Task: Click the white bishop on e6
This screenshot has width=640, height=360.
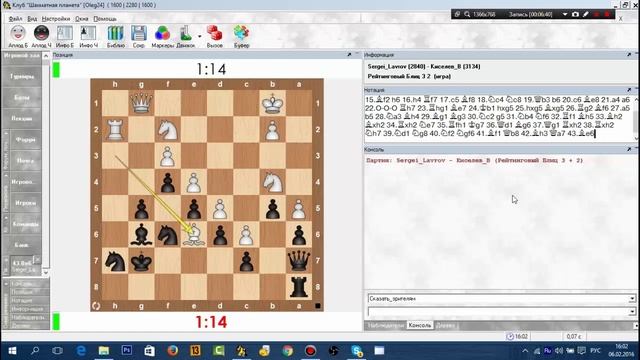Action: (x=194, y=234)
